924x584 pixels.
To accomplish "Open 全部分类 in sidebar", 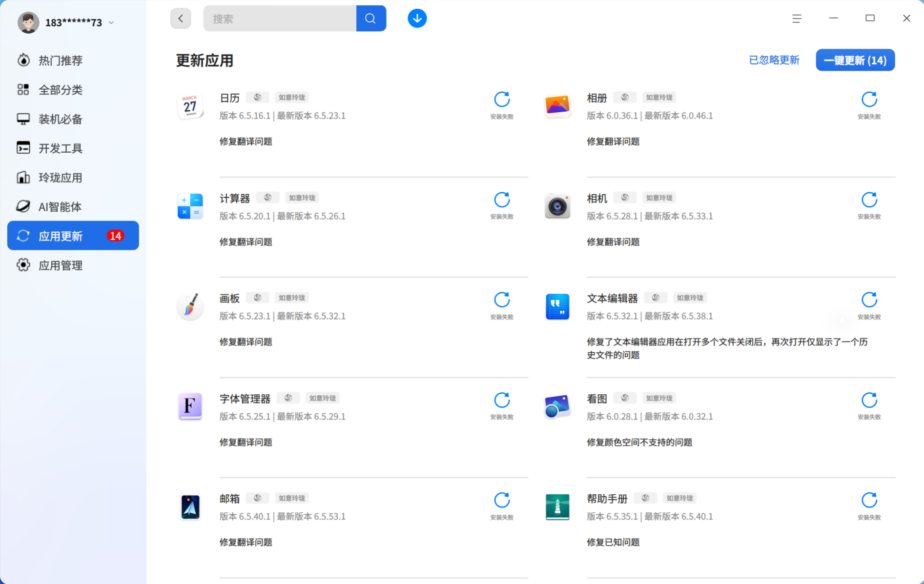I will point(73,90).
